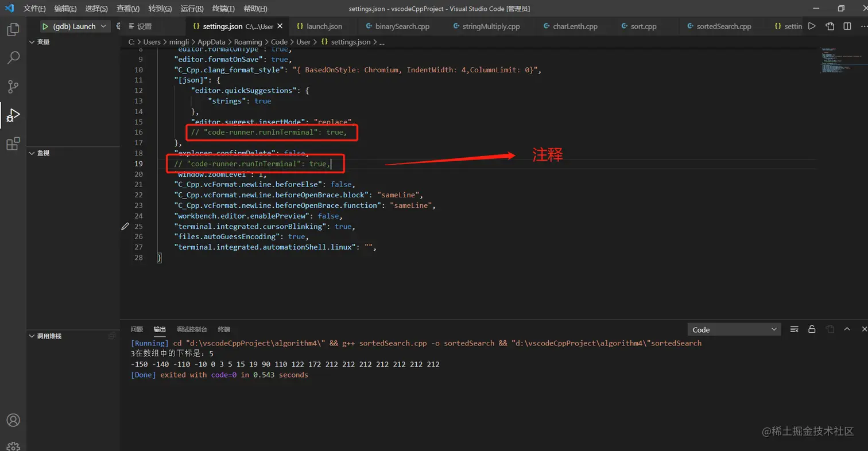Open the Code output channel dropdown
The width and height of the screenshot is (868, 451).
click(x=734, y=329)
